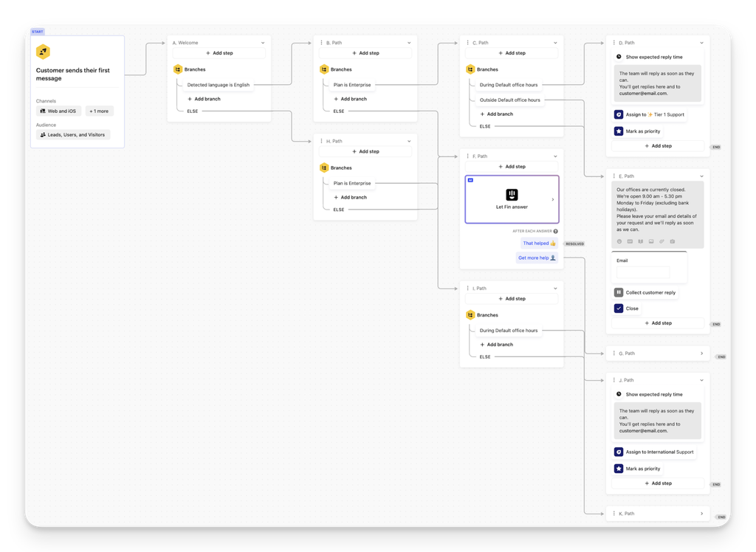The height and width of the screenshot is (552, 756).
Task: Select Detected language is English branch
Action: coord(219,85)
